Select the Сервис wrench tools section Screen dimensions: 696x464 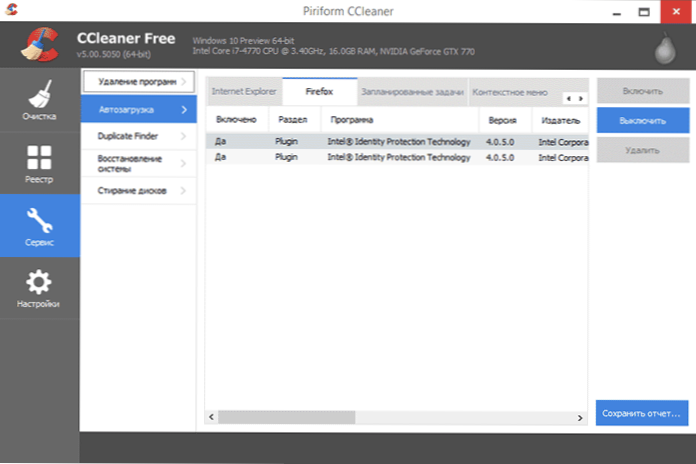[x=40, y=226]
